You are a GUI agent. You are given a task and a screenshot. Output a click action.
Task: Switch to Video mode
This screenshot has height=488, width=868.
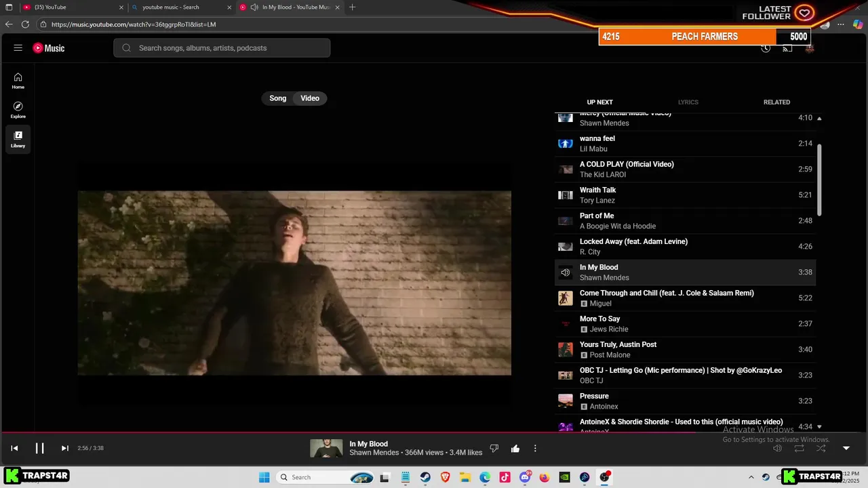(310, 98)
